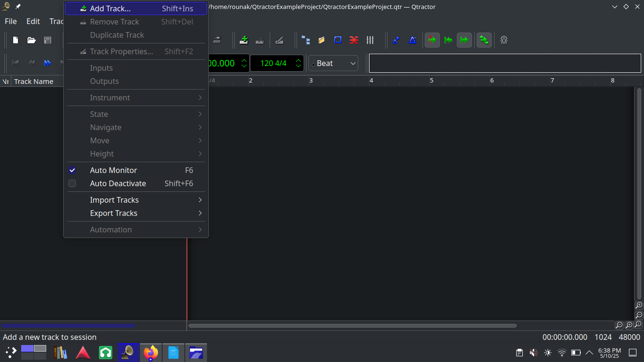Open the Beat snap dropdown
The image size is (644, 362).
333,63
